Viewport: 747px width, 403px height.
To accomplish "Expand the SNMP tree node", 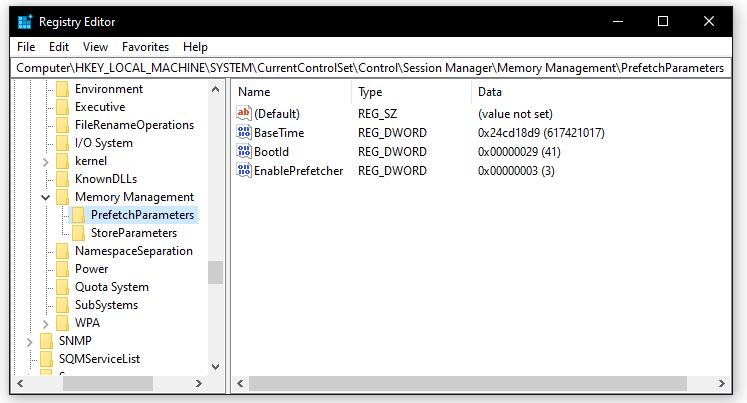I will click(x=30, y=341).
